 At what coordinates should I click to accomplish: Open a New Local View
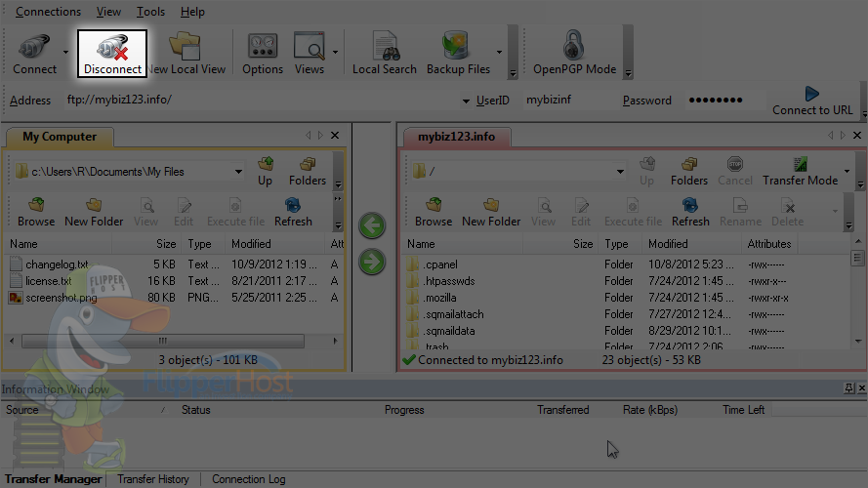[x=186, y=54]
